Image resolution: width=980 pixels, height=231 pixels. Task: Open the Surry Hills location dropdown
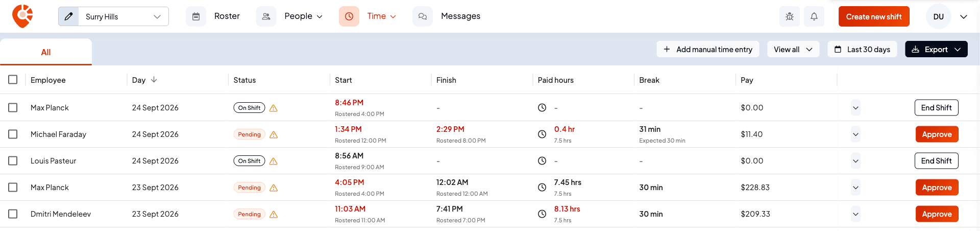tap(123, 16)
